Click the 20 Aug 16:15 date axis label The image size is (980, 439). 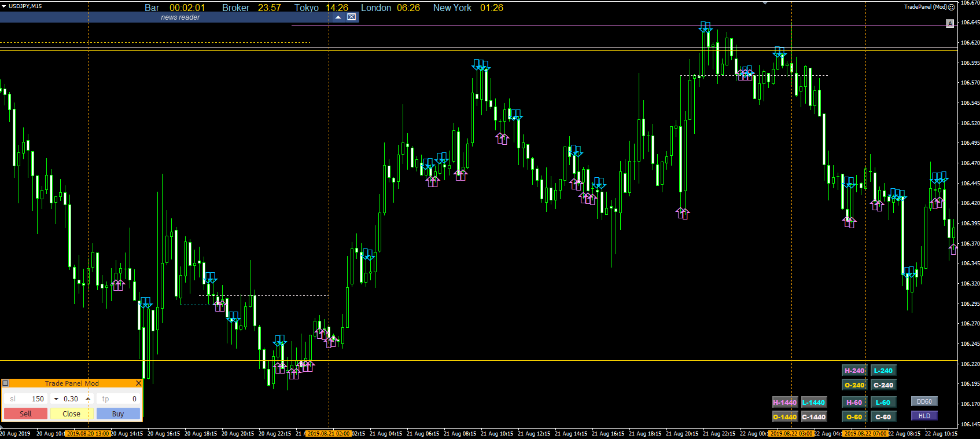[164, 433]
